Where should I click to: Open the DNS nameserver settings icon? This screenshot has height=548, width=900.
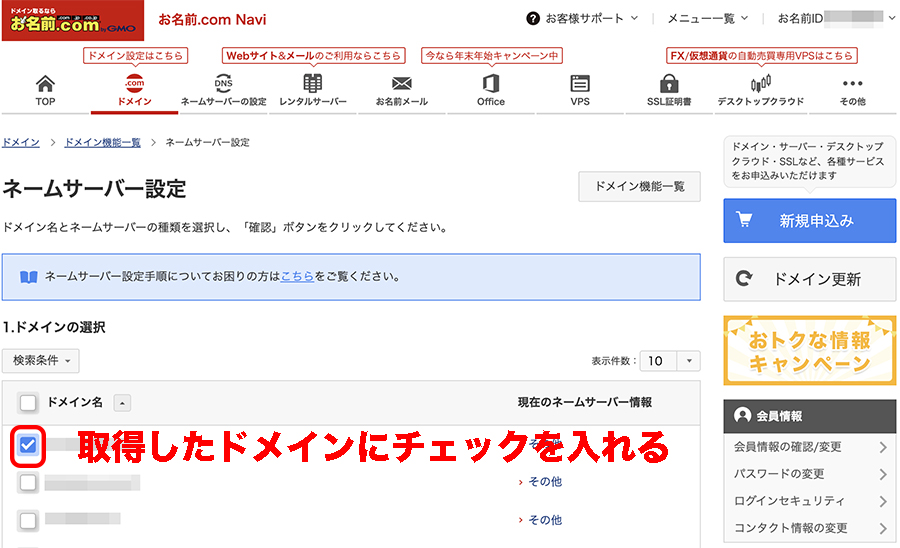223,84
